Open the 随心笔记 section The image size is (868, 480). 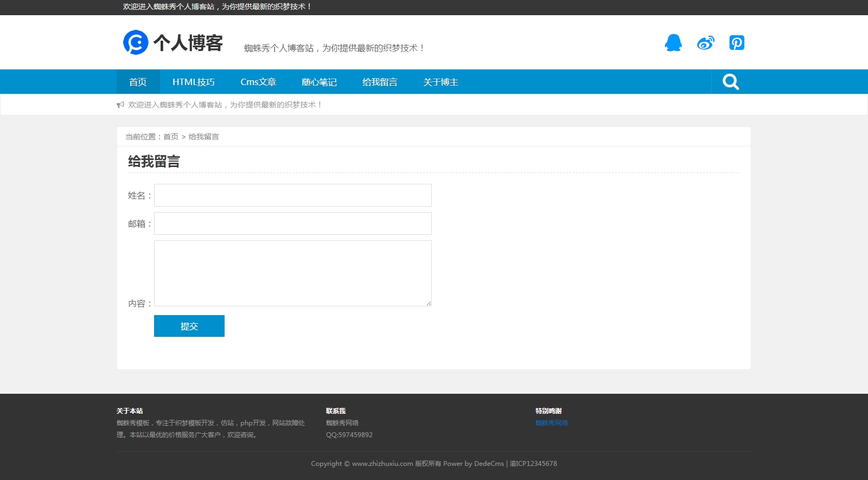pyautogui.click(x=319, y=82)
